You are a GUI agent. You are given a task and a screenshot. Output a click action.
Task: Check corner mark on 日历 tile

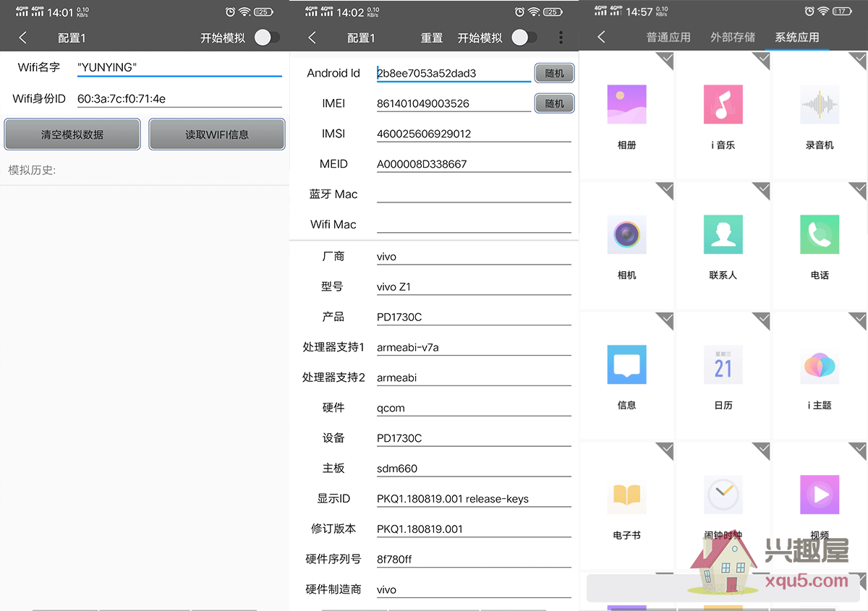pyautogui.click(x=760, y=321)
